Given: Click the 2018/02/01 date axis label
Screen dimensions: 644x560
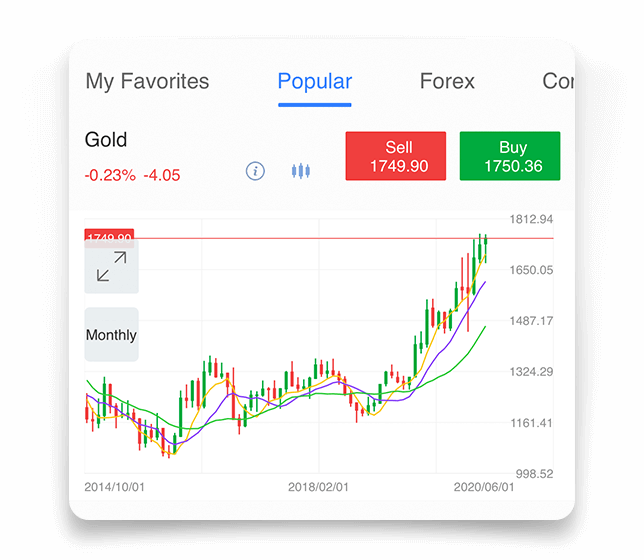Looking at the screenshot, I should (x=318, y=487).
